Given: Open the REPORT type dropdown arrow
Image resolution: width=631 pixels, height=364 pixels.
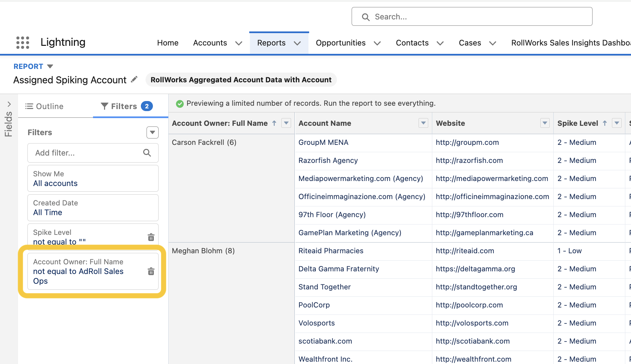Looking at the screenshot, I should [x=50, y=66].
